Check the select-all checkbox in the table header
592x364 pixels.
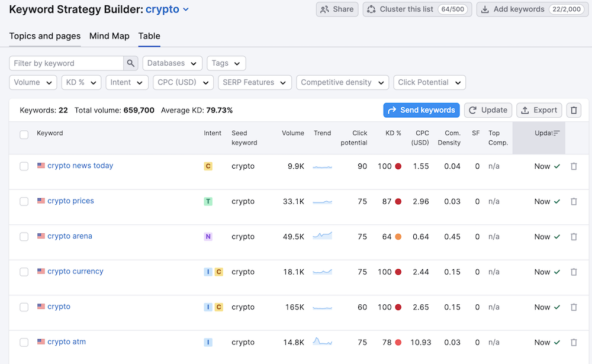tap(24, 134)
